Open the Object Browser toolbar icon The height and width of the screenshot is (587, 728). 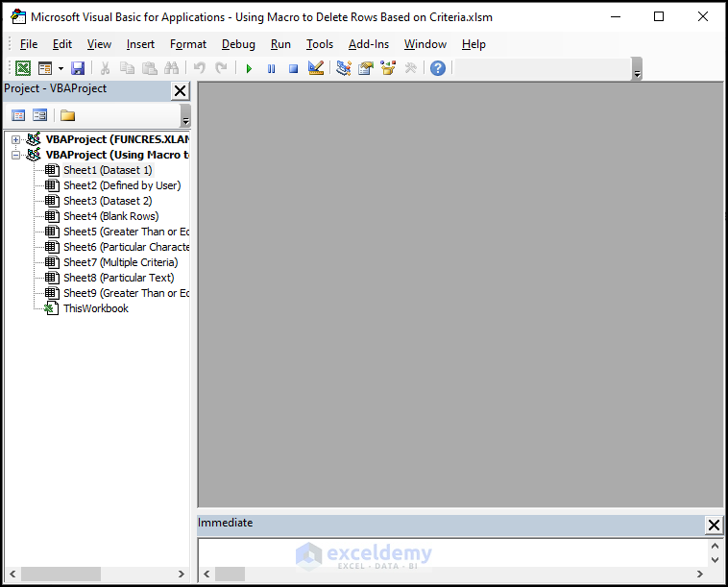388,68
